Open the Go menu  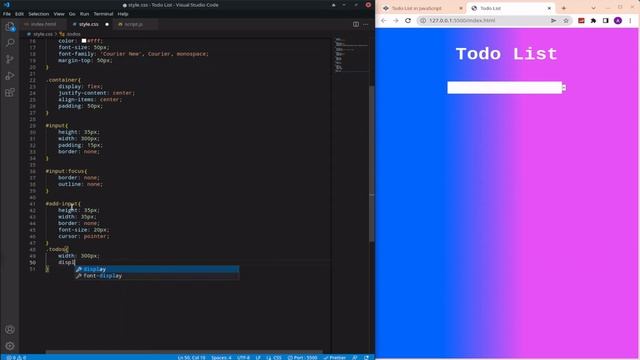[x=72, y=14]
